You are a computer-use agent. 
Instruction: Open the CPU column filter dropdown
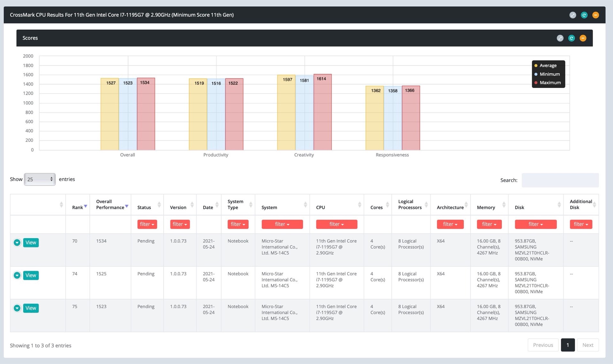click(x=336, y=224)
